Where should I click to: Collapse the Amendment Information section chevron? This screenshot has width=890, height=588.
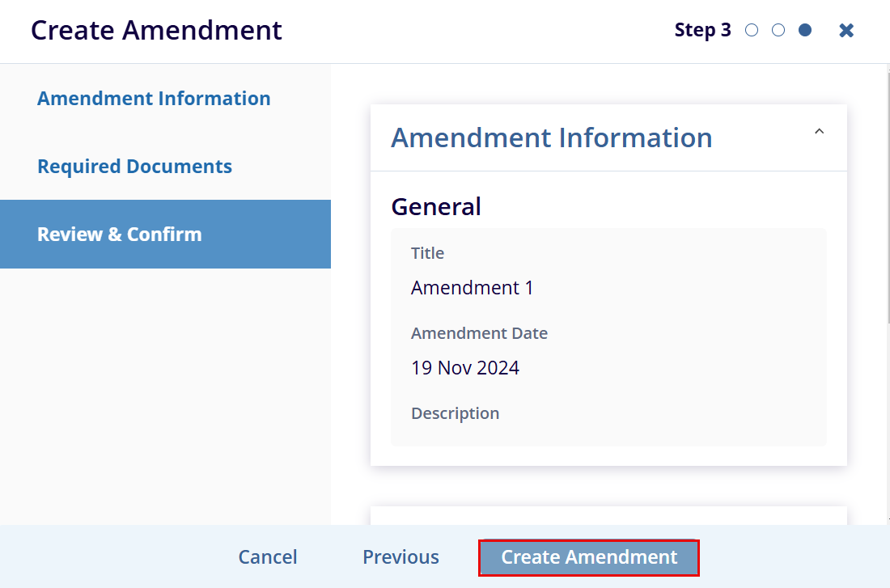coord(819,132)
